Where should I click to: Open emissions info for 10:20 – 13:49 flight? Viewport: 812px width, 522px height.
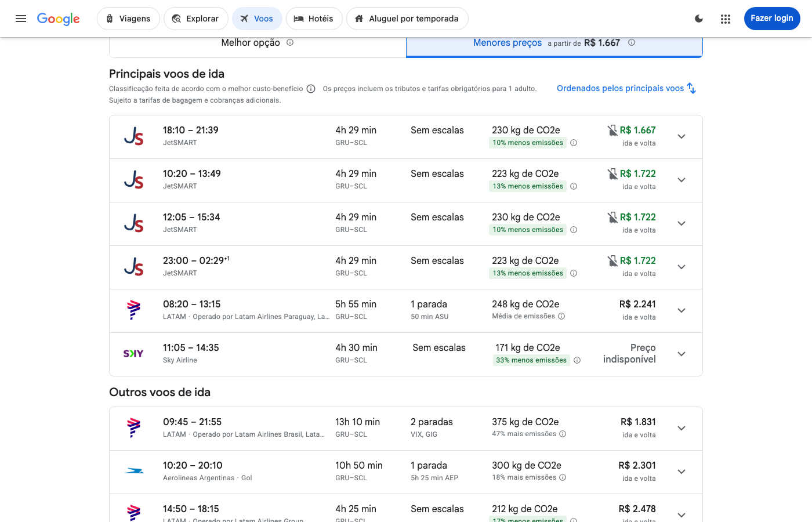[x=574, y=186]
